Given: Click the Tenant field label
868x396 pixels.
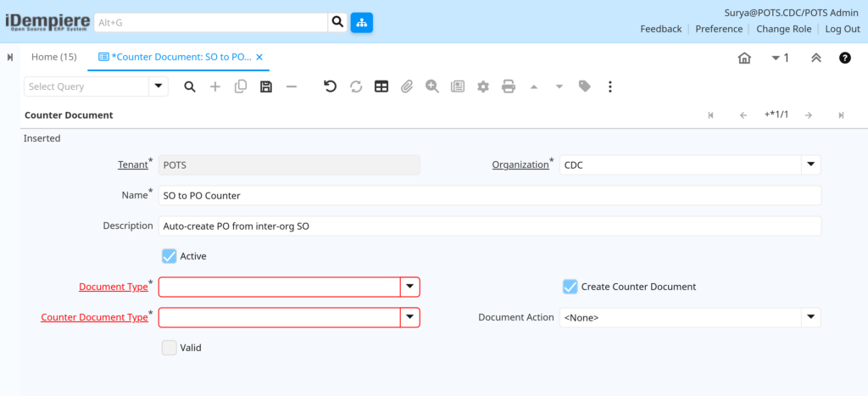Looking at the screenshot, I should [132, 165].
